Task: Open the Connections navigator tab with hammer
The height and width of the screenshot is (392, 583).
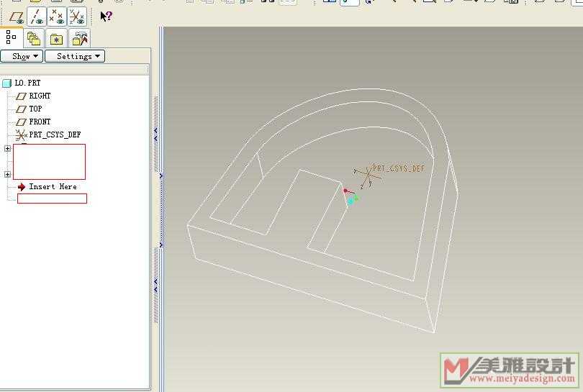Action: (80, 39)
